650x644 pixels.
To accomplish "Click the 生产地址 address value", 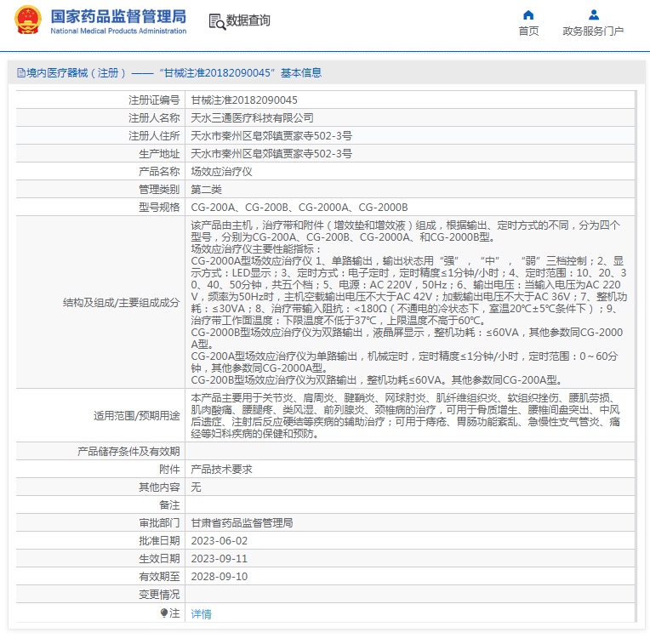I will pos(271,153).
